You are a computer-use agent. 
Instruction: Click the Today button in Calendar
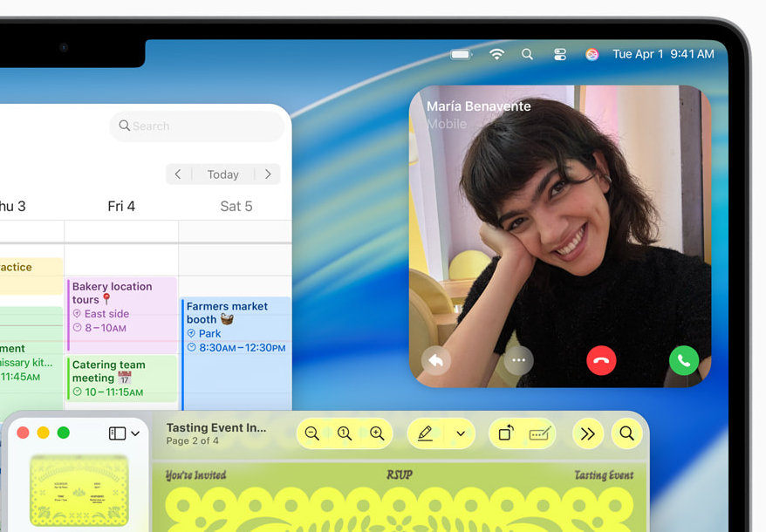point(223,174)
